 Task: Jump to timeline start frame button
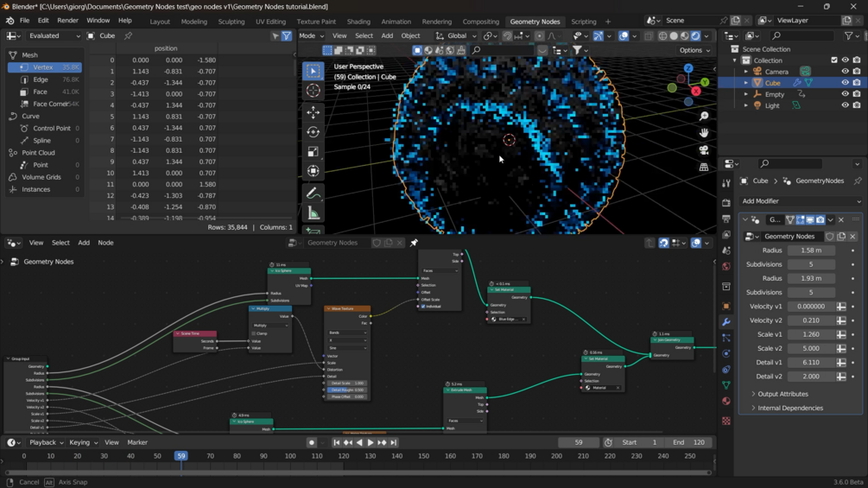click(x=336, y=442)
